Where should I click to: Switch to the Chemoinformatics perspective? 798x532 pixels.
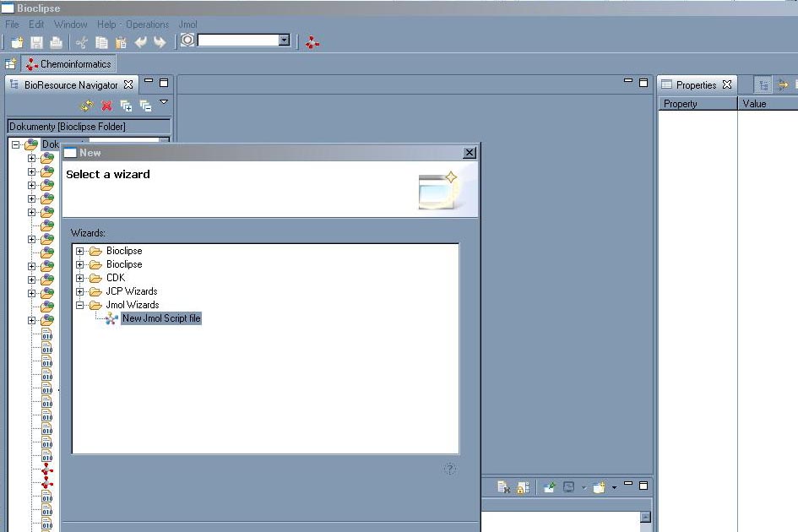tap(68, 64)
